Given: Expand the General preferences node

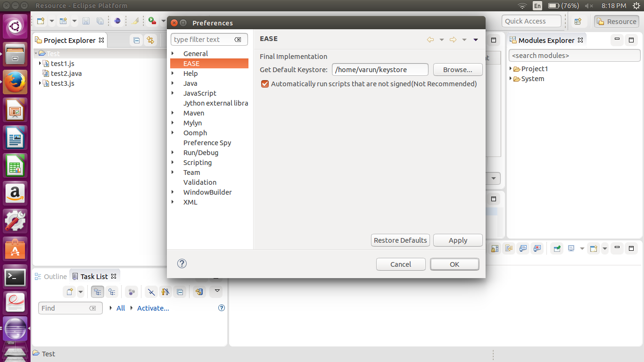Looking at the screenshot, I should [173, 54].
